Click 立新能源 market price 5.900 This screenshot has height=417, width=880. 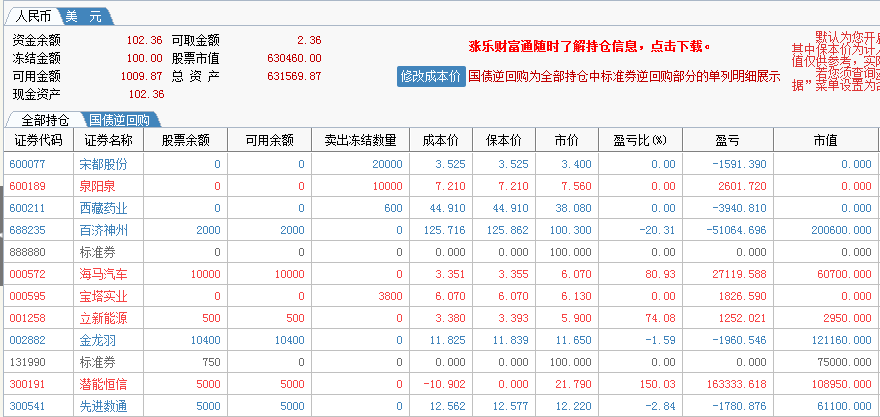point(576,318)
